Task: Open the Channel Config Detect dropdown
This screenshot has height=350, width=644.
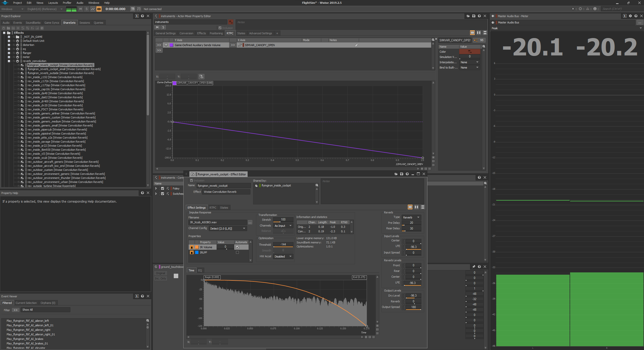Action: pos(228,229)
